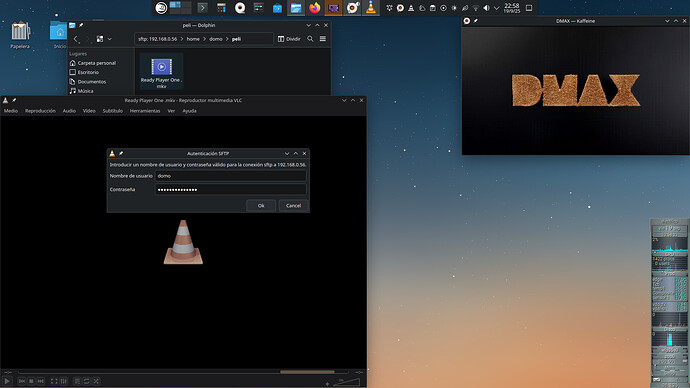Viewport: 690px width, 388px height.
Task: Open VLC extended settings (equalizer icon)
Action: click(64, 381)
